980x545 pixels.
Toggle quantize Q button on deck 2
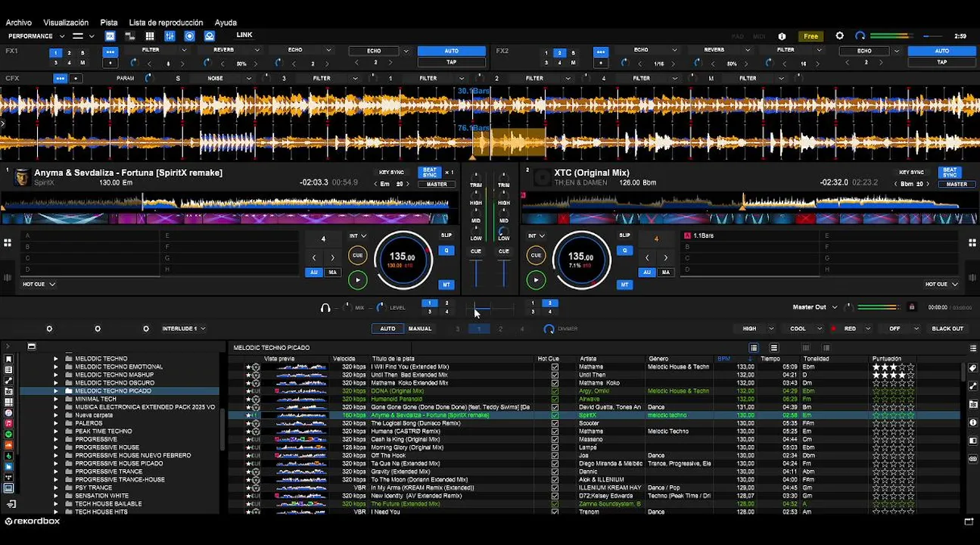[624, 251]
